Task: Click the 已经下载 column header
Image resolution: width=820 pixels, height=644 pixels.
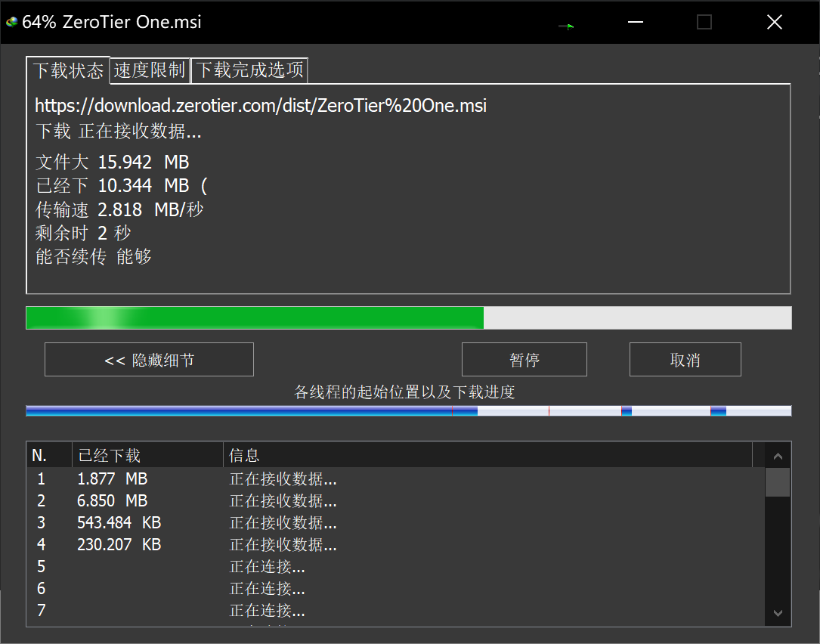Action: click(x=147, y=455)
